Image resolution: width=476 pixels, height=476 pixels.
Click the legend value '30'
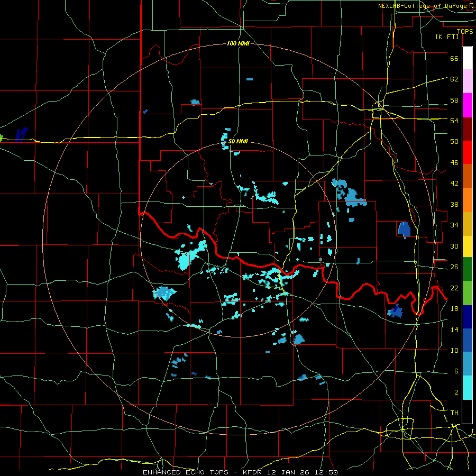tap(454, 246)
